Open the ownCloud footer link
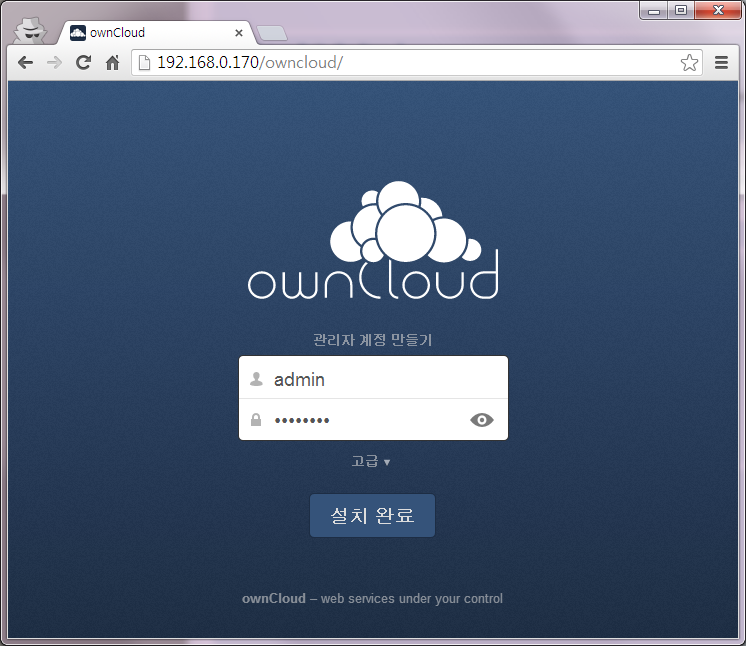Viewport: 746px width, 646px height. (x=274, y=599)
